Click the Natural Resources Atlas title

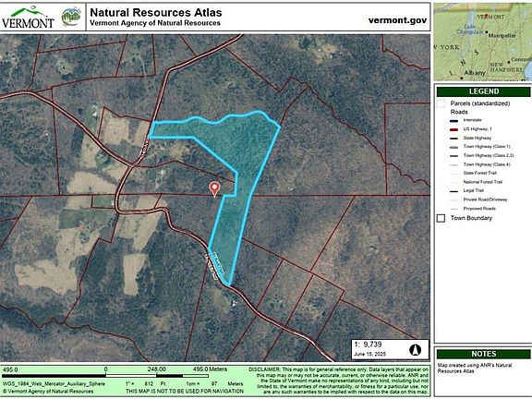pos(156,13)
